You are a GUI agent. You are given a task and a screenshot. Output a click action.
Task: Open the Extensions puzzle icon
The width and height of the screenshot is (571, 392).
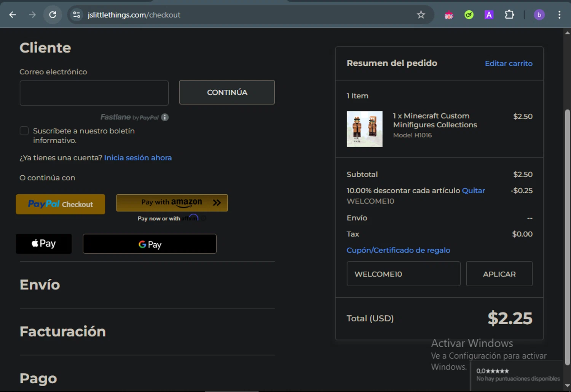point(509,15)
